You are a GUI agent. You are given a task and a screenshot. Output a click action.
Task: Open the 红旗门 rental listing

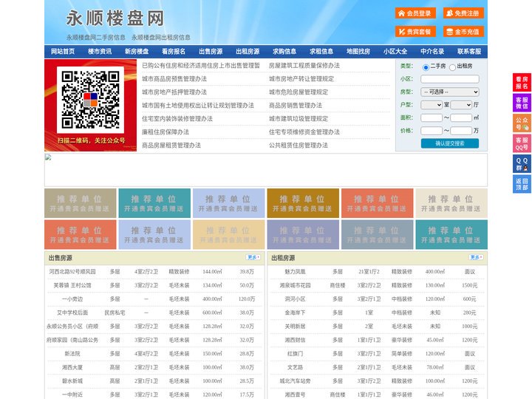295,353
